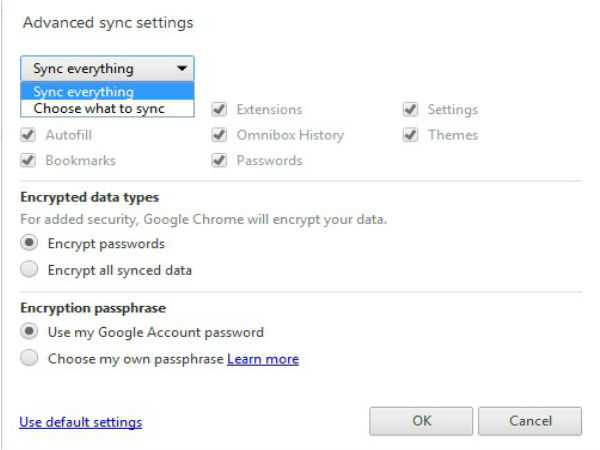Confirm with the OK button
This screenshot has height=450, width=600.
click(x=421, y=421)
